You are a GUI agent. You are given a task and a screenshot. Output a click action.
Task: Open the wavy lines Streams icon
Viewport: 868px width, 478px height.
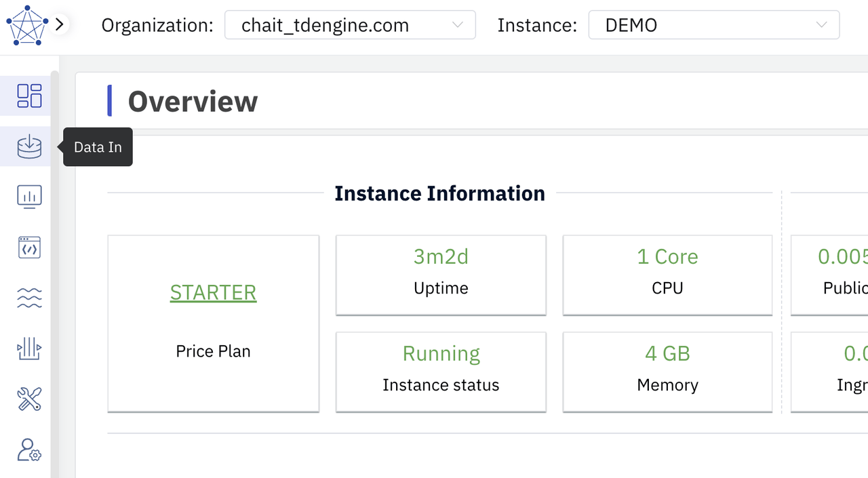coord(29,298)
